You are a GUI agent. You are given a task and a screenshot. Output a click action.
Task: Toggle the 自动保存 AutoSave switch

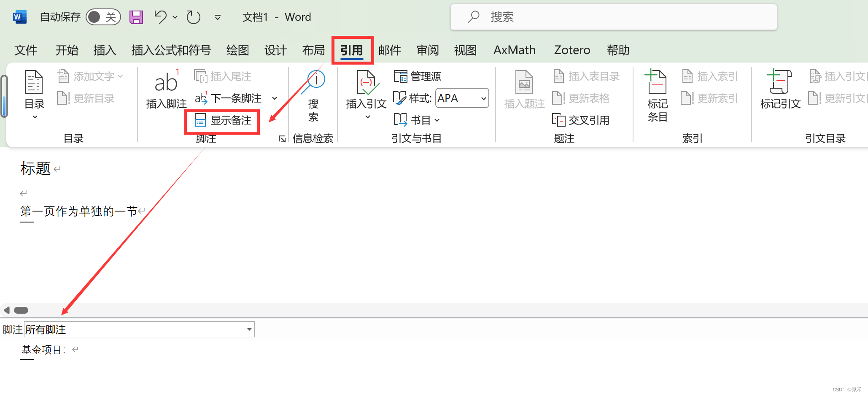point(103,17)
